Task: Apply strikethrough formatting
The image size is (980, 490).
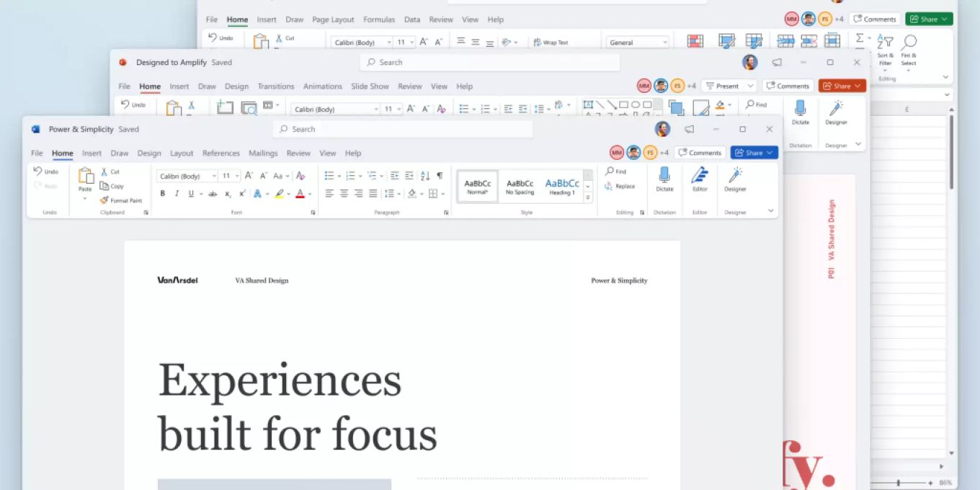Action: 212,194
